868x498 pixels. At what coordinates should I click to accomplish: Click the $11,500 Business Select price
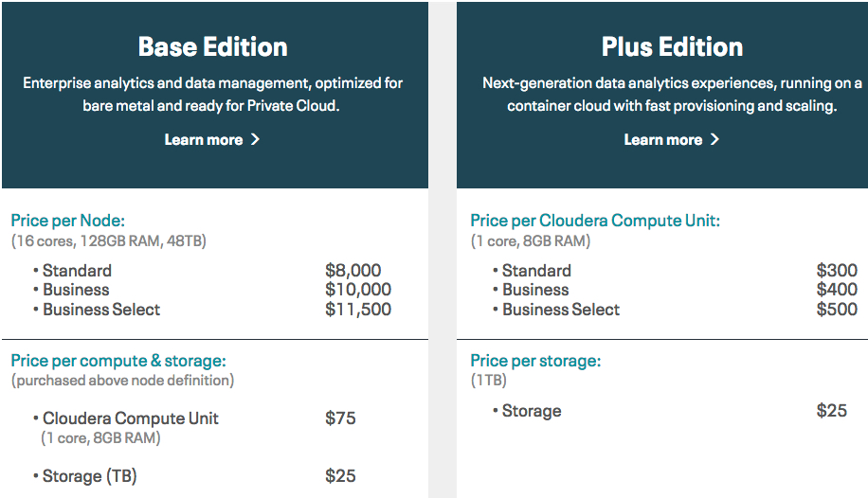[357, 310]
